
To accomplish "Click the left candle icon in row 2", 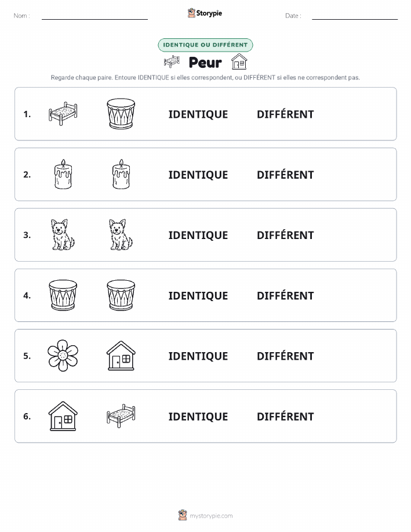I will coord(63,175).
